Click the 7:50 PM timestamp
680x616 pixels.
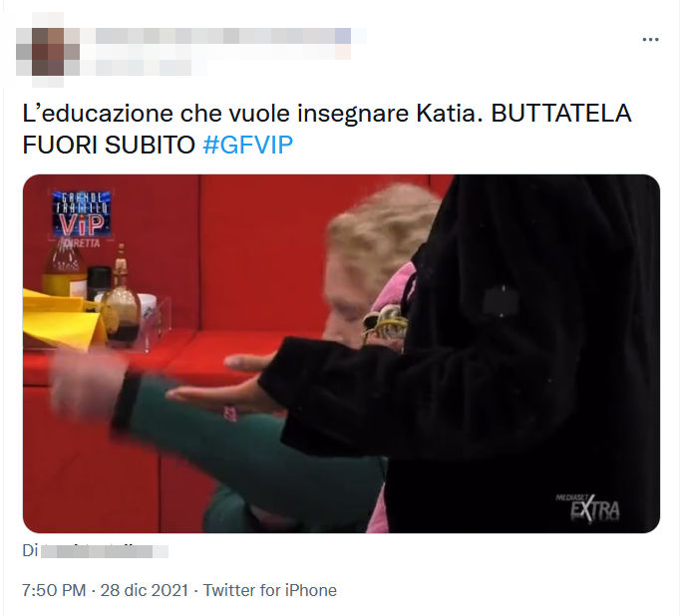[54, 590]
